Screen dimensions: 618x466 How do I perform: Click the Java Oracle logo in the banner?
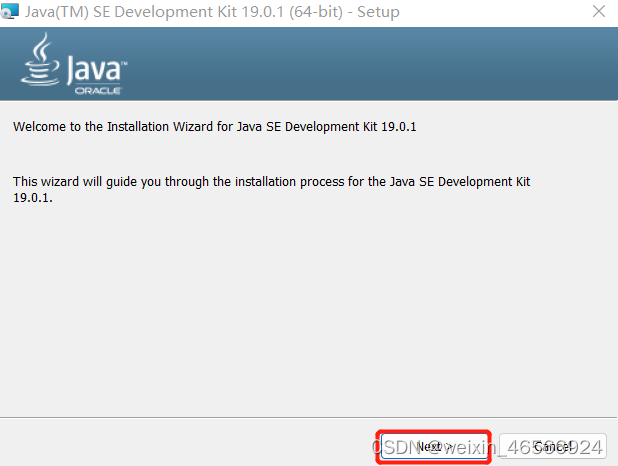click(74, 64)
